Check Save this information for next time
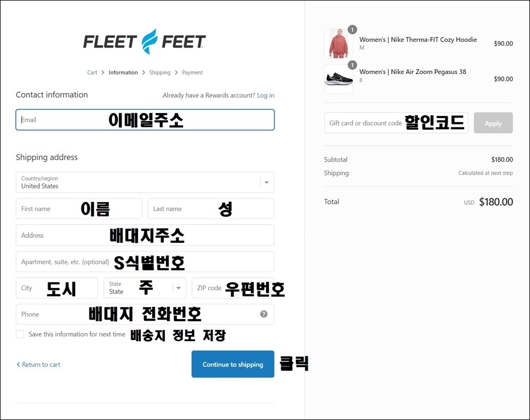530x420 pixels. [20, 334]
